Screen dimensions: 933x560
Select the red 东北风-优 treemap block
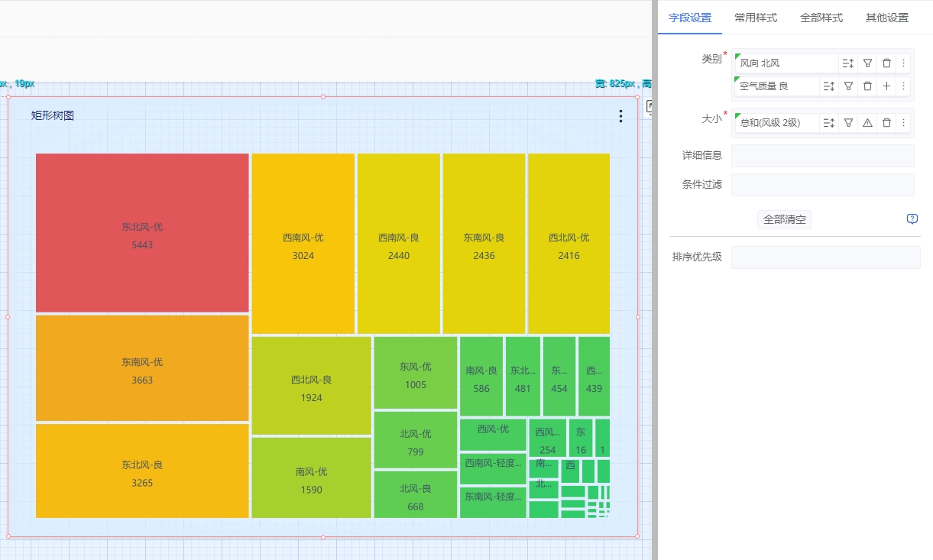[x=142, y=233]
